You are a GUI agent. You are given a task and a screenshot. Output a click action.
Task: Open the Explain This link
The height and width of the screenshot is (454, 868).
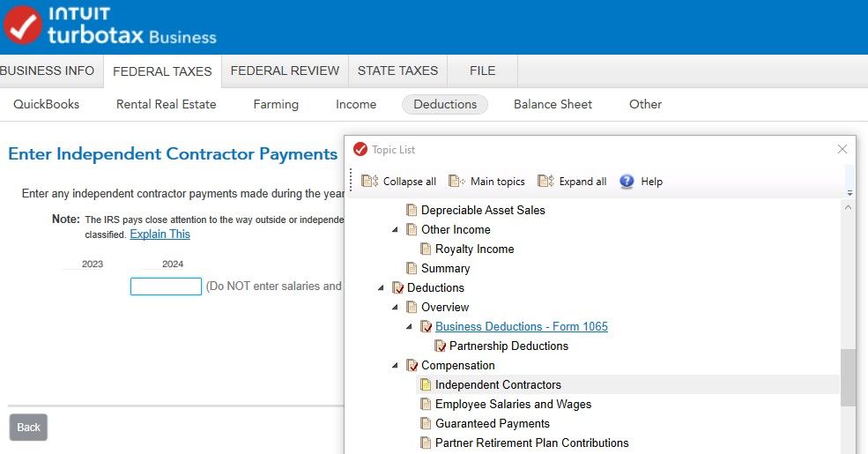[x=160, y=234]
